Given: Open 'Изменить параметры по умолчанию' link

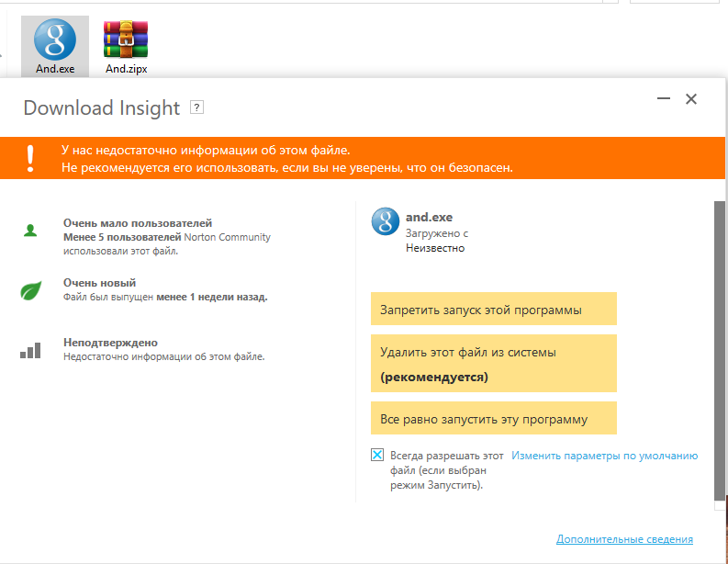Looking at the screenshot, I should pyautogui.click(x=605, y=456).
